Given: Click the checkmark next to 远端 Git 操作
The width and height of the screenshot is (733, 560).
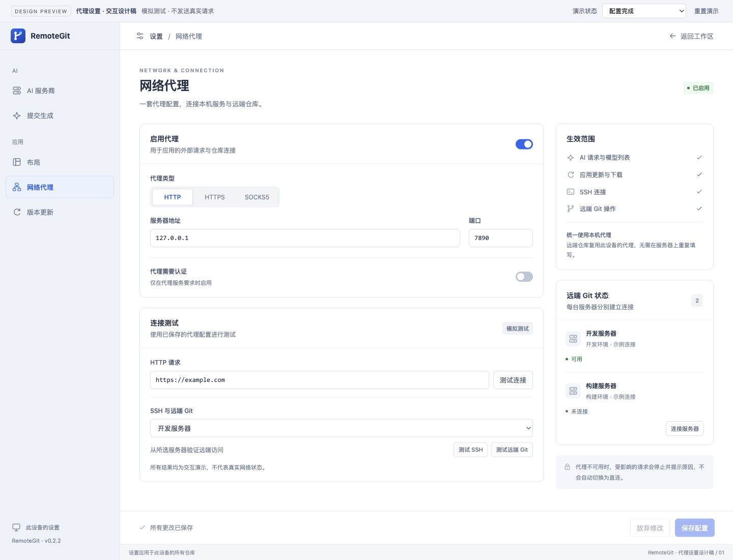Looking at the screenshot, I should 699,209.
